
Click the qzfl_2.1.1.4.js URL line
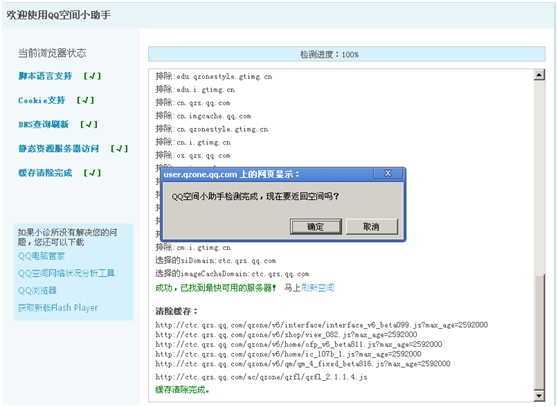[261, 376]
